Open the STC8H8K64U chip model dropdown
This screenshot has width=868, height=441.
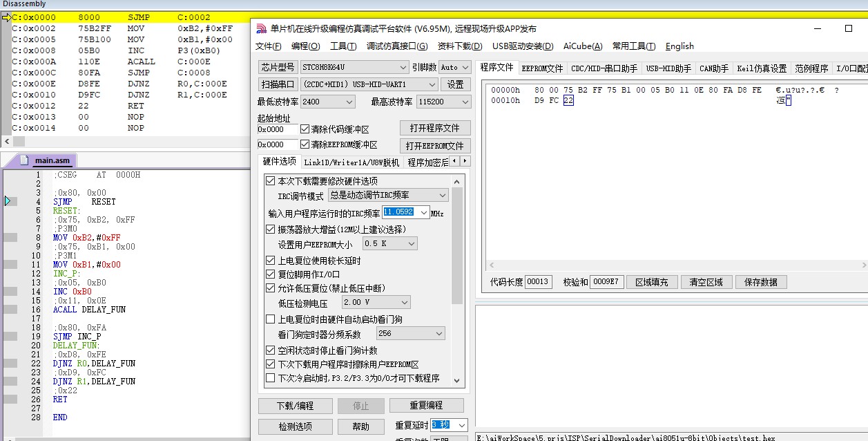tap(355, 67)
